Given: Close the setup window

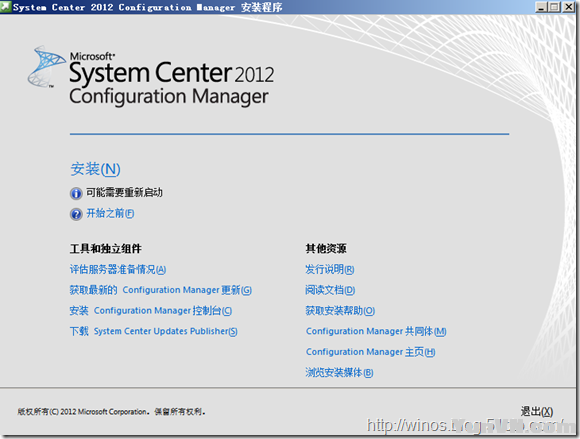Looking at the screenshot, I should pos(568,7).
